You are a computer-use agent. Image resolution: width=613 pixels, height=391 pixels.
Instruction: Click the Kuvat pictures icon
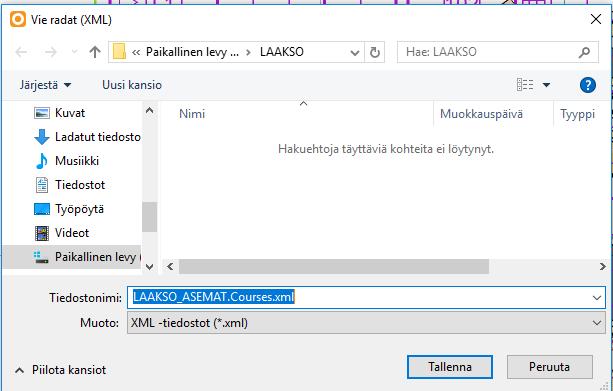pos(42,113)
